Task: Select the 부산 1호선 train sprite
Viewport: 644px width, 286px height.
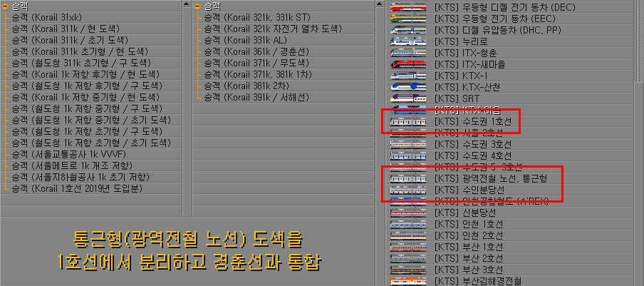Action: coord(408,247)
